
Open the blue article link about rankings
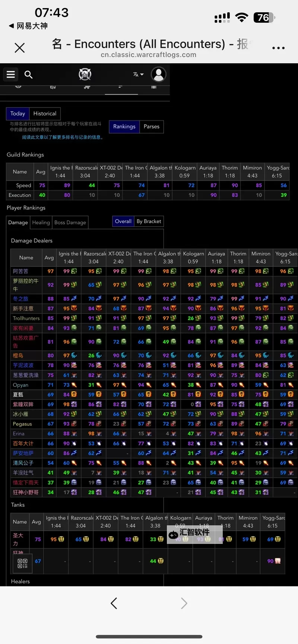coord(62,137)
